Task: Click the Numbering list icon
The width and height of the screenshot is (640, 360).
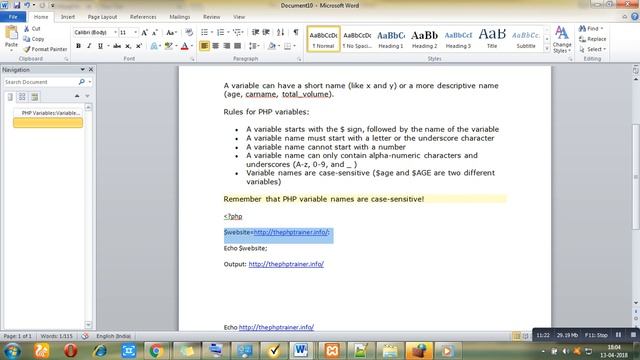Action: 220,33
